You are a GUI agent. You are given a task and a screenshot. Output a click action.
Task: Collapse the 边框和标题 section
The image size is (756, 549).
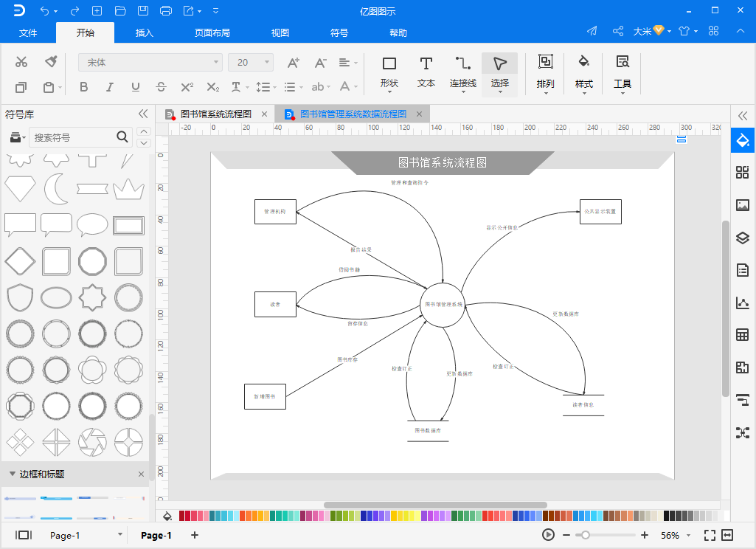pos(13,474)
